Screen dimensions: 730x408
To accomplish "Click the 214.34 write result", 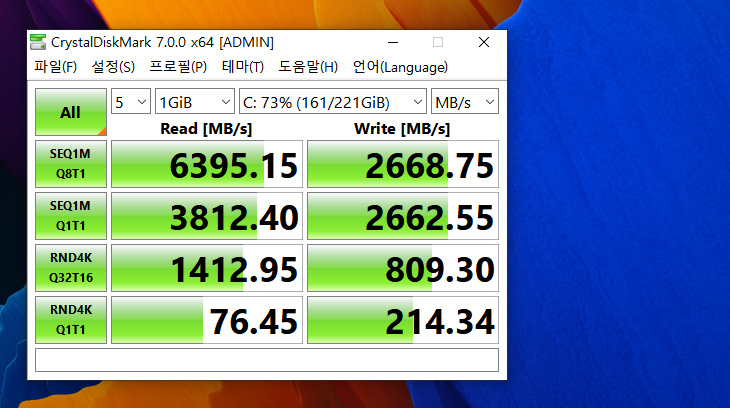I will (403, 320).
